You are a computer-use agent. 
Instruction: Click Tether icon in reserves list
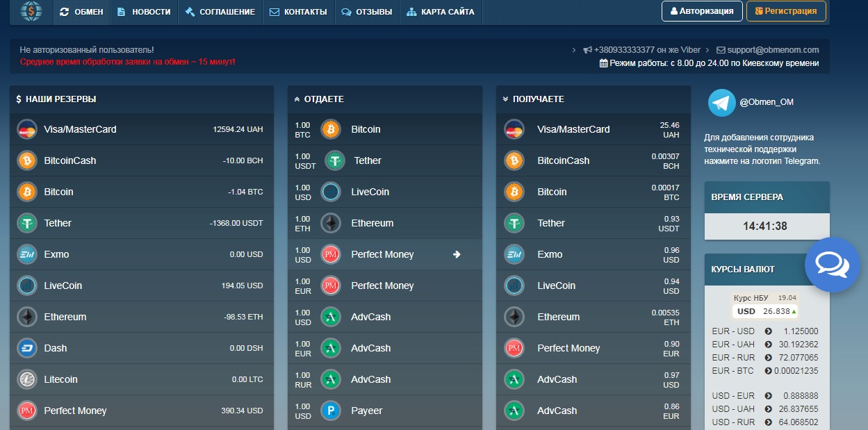[x=27, y=223]
